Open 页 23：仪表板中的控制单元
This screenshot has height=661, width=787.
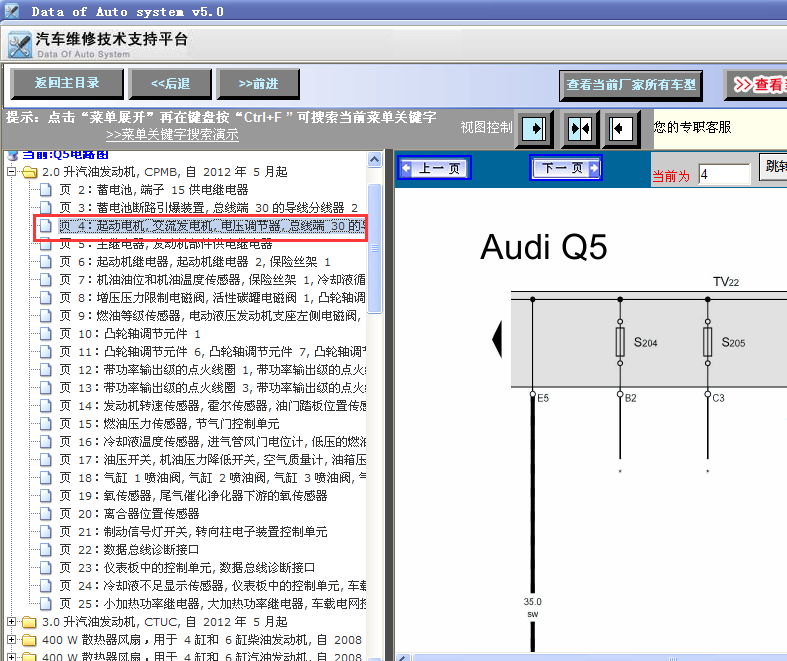tap(187, 568)
